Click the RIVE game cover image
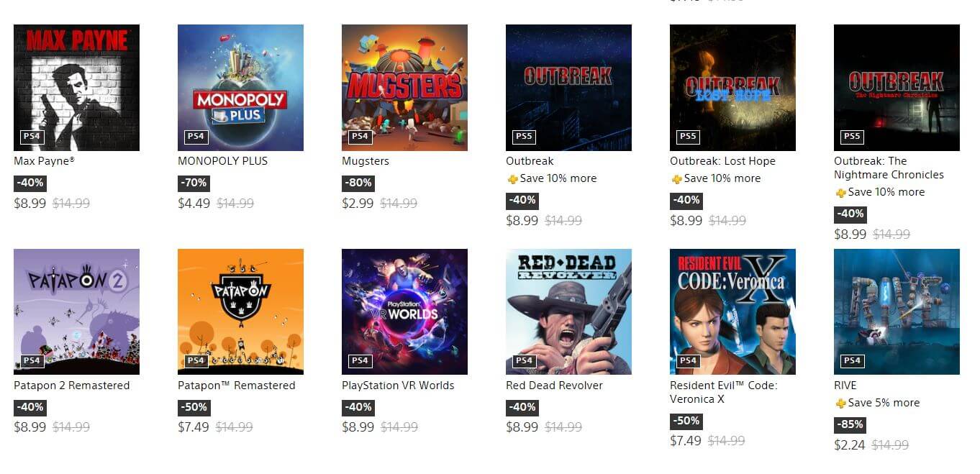Screen dimensions: 980x474 [x=897, y=312]
